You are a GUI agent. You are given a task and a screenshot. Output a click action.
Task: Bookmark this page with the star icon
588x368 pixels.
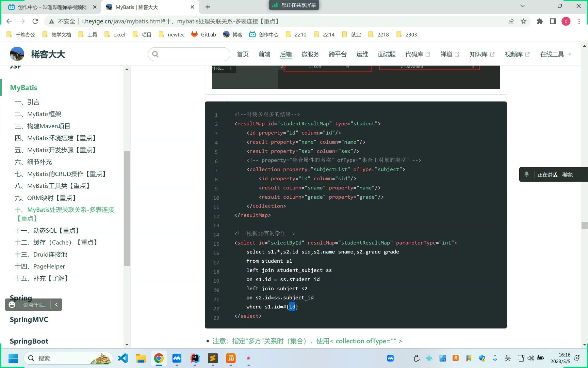tap(523, 21)
